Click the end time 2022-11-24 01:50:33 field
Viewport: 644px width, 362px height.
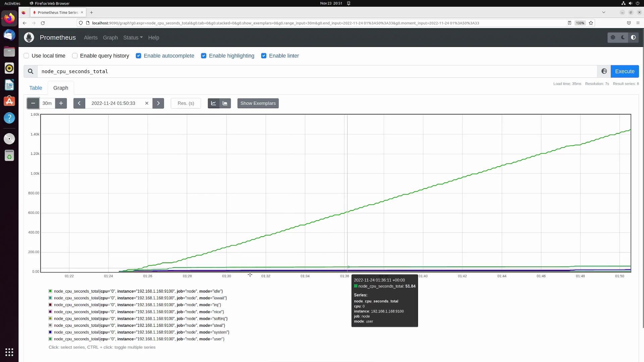pos(113,103)
